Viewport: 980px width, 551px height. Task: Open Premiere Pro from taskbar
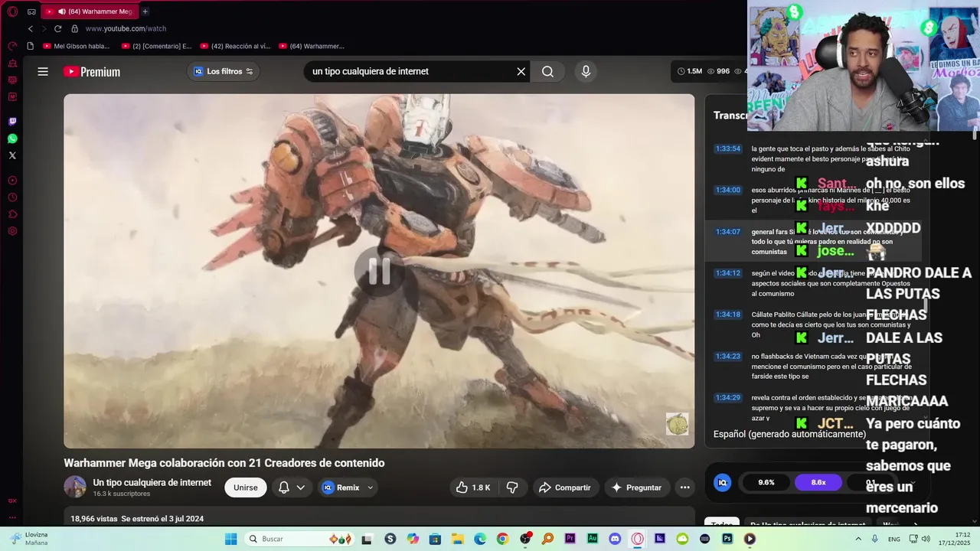pyautogui.click(x=570, y=539)
